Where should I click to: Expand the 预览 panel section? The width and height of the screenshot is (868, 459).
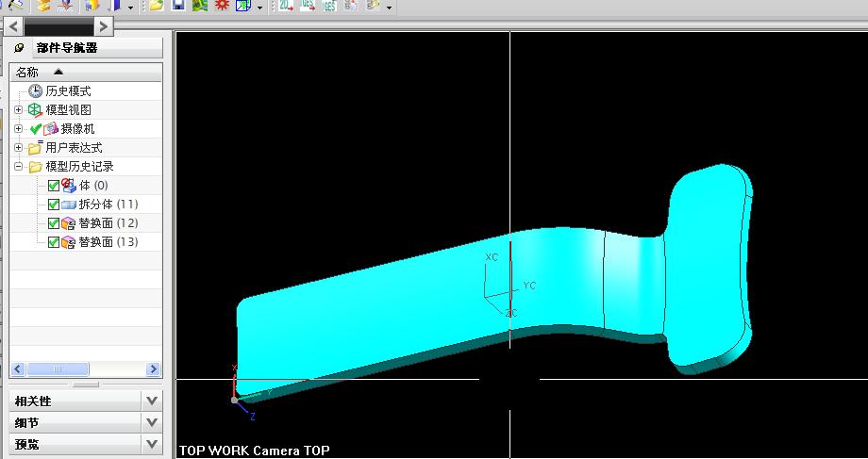click(152, 444)
